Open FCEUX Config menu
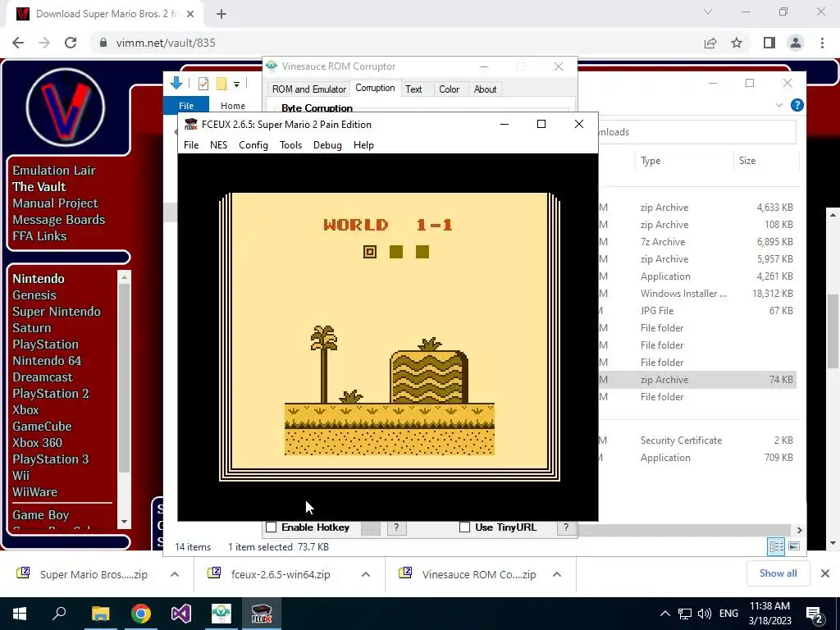The image size is (840, 630). pyautogui.click(x=253, y=145)
